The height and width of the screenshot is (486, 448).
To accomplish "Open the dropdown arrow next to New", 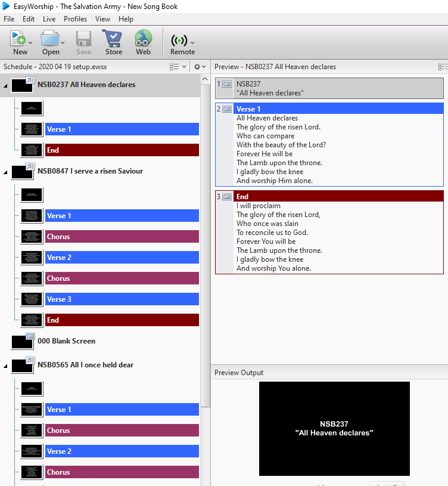I will tap(30, 43).
